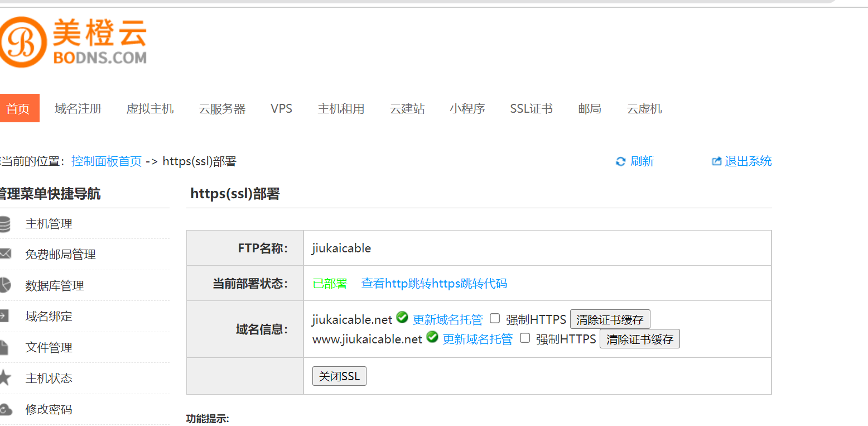Enable 强制HTTPS for jiukaicable.net
Image resolution: width=868 pixels, height=426 pixels.
click(x=495, y=318)
